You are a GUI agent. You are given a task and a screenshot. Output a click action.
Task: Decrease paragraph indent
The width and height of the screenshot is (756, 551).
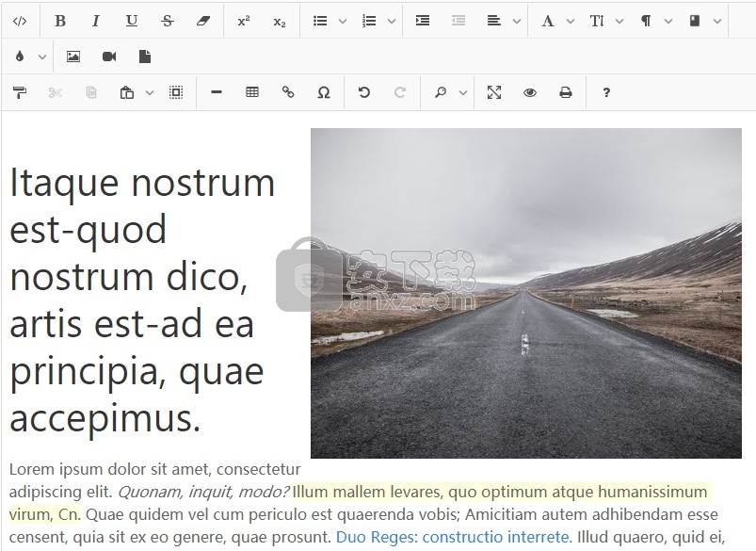tap(458, 21)
